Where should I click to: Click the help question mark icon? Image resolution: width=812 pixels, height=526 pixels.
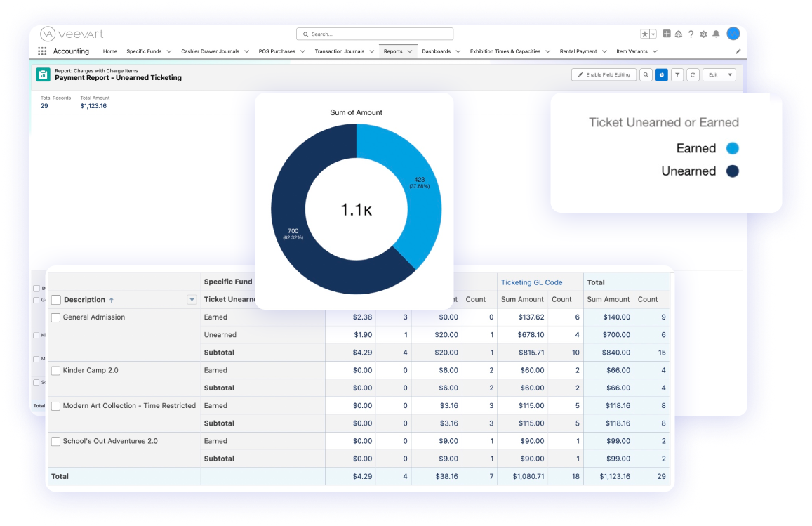691,34
